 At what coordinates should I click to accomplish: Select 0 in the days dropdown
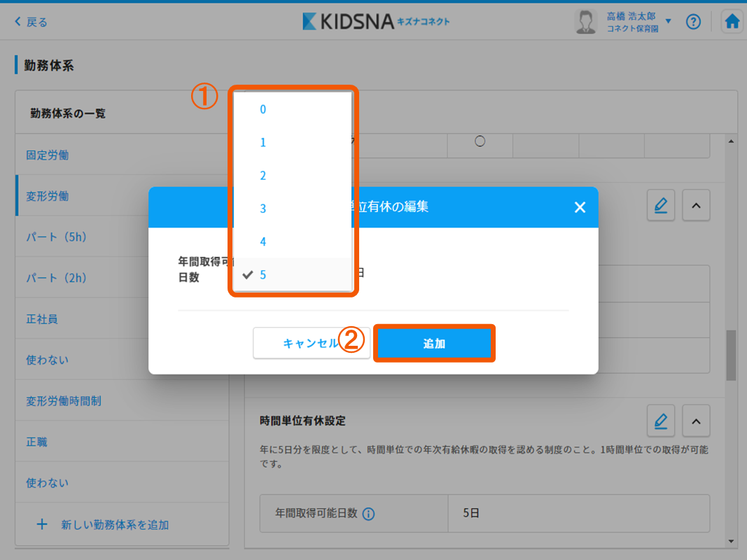click(263, 110)
